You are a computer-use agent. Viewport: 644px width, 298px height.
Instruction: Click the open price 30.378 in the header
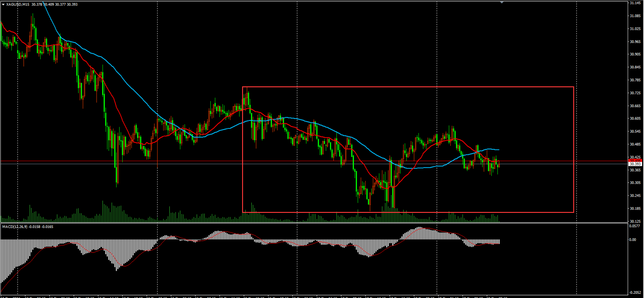click(37, 5)
